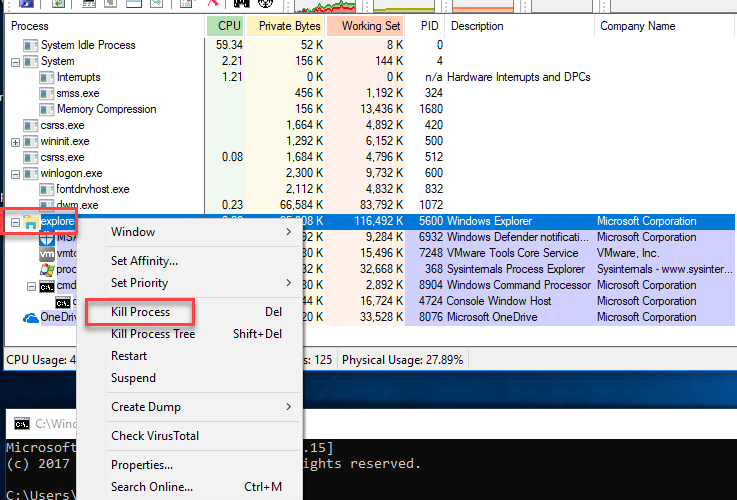The image size is (737, 500).
Task: Click the explorer.exe folder icon
Action: click(31, 221)
